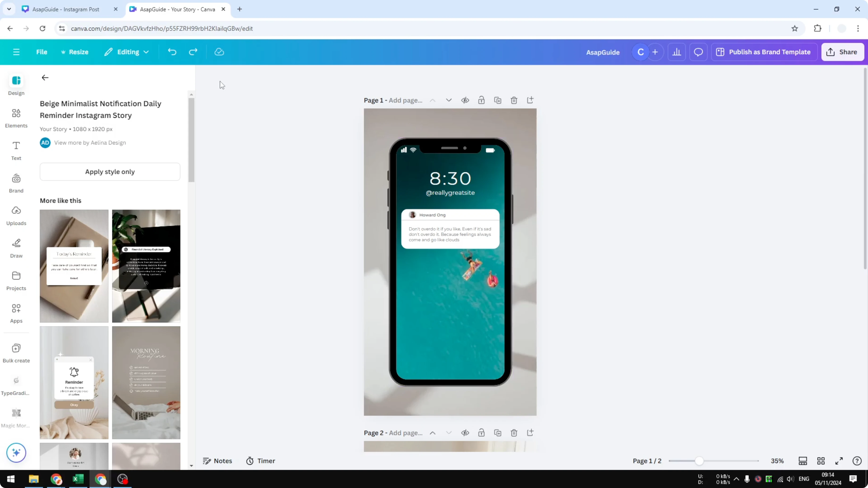868x488 pixels.
Task: Move Page 1 down with chevron
Action: pos(449,100)
